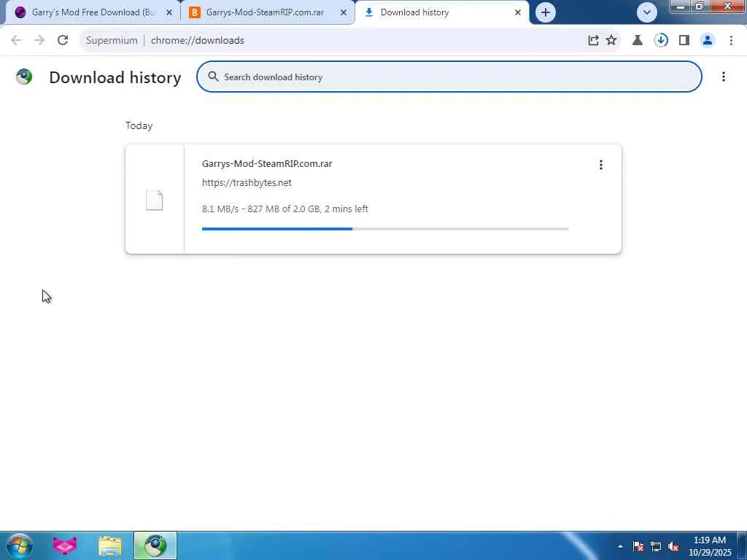Viewport: 747px width, 560px height.
Task: Open the network status tray icon
Action: click(656, 546)
